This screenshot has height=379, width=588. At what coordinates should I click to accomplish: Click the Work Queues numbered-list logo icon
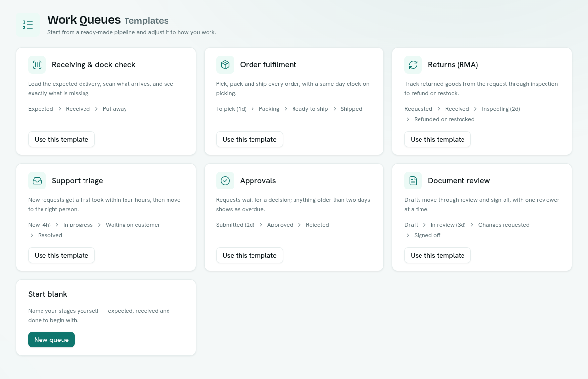[28, 25]
